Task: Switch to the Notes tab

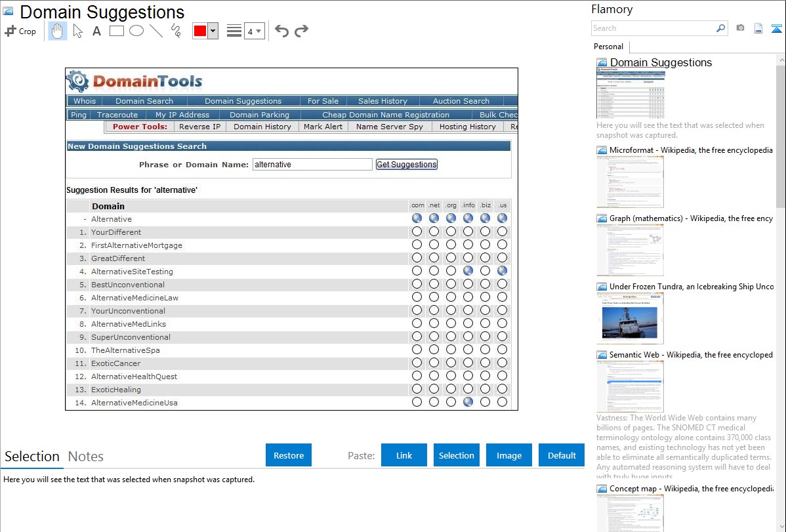Action: point(86,457)
